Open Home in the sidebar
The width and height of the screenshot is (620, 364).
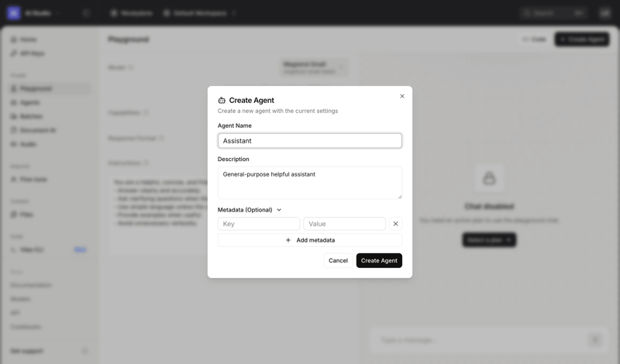pyautogui.click(x=29, y=39)
